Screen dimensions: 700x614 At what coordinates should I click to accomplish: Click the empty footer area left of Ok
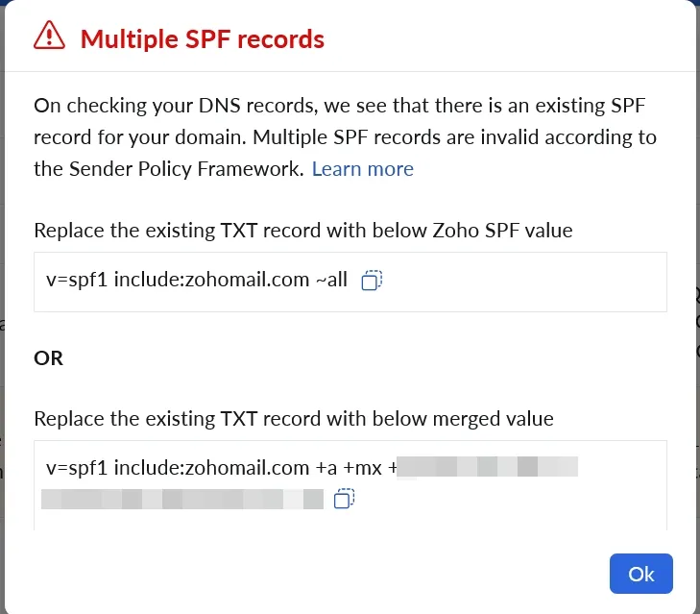pos(288,574)
